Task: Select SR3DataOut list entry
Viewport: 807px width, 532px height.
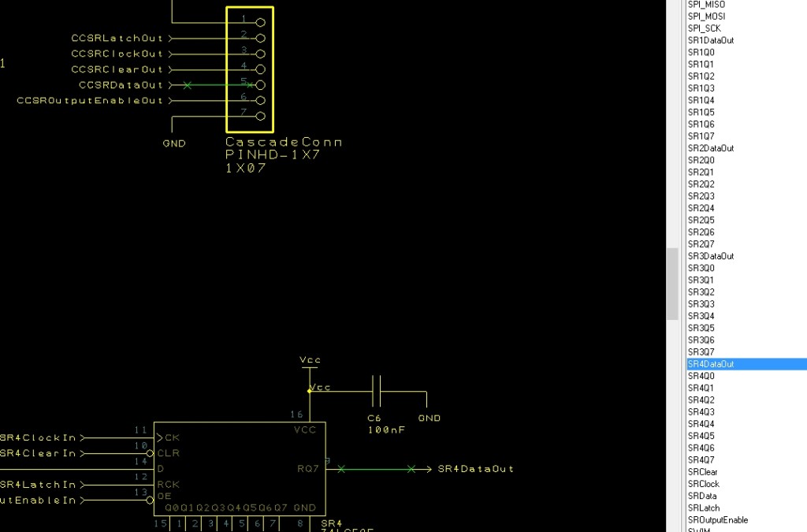Action: (711, 256)
